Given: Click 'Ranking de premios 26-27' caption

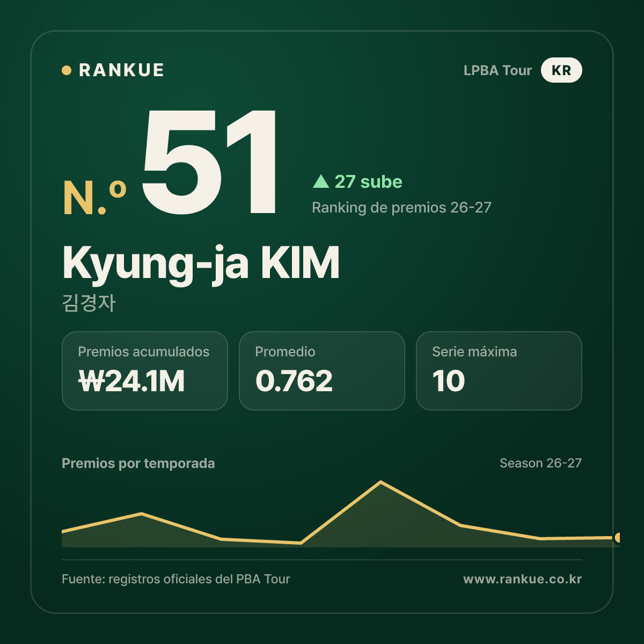Looking at the screenshot, I should coord(401,208).
